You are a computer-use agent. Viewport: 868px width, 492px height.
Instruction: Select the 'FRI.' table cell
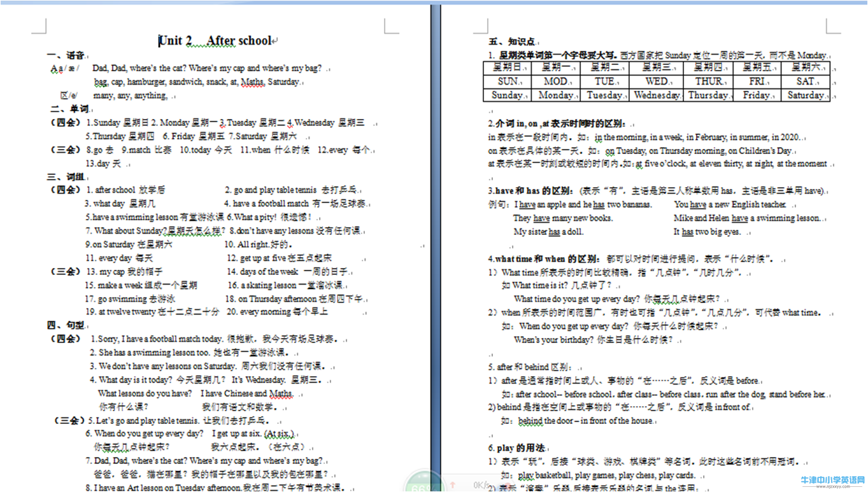click(x=757, y=81)
